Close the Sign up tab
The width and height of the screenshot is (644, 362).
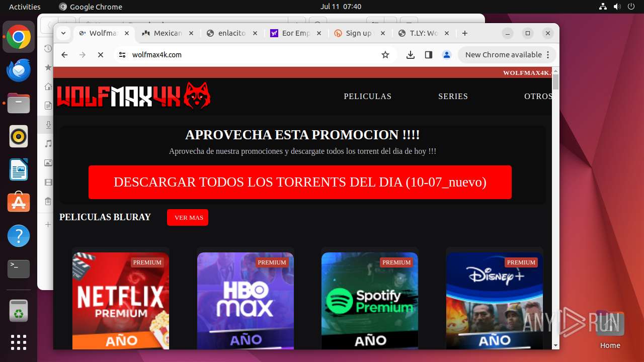pos(383,33)
